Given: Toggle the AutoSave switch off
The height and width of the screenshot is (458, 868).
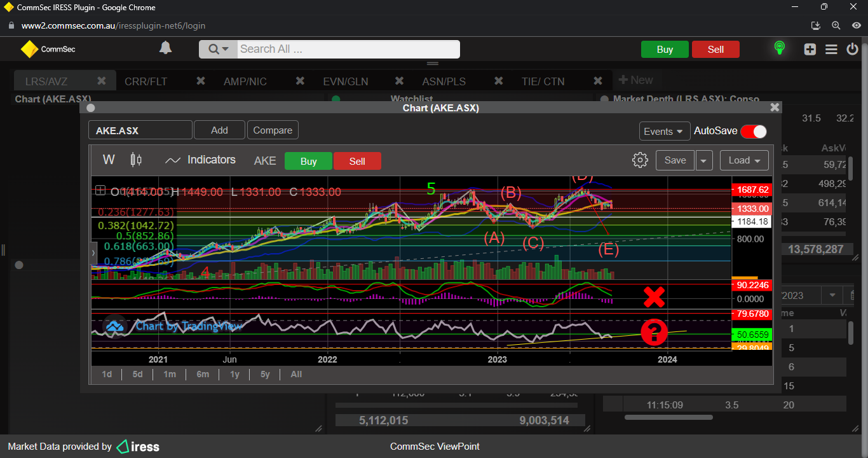Looking at the screenshot, I should coord(753,131).
